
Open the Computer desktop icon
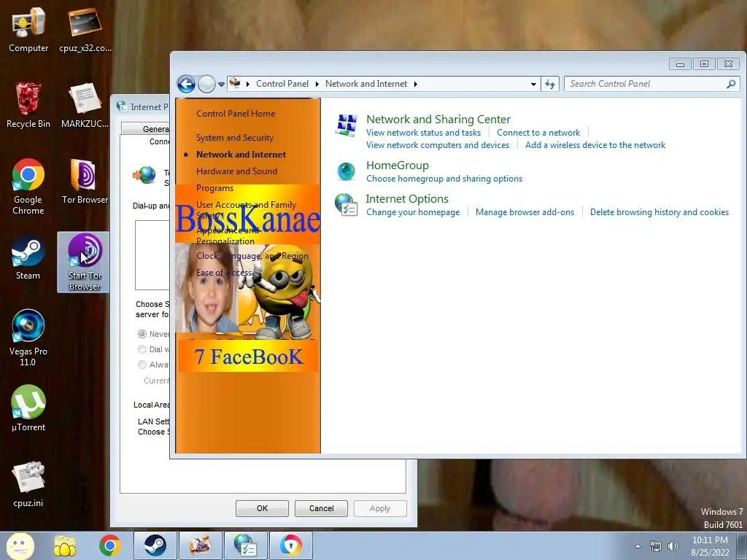coord(28,29)
